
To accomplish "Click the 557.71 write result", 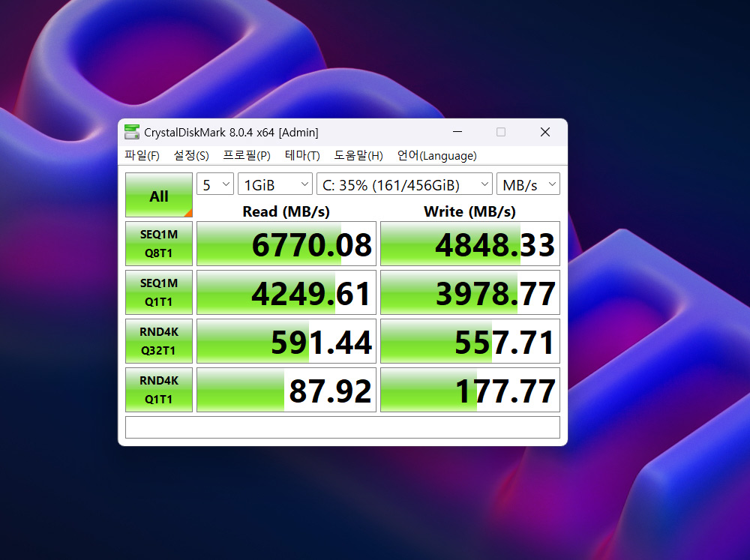I will click(x=470, y=341).
